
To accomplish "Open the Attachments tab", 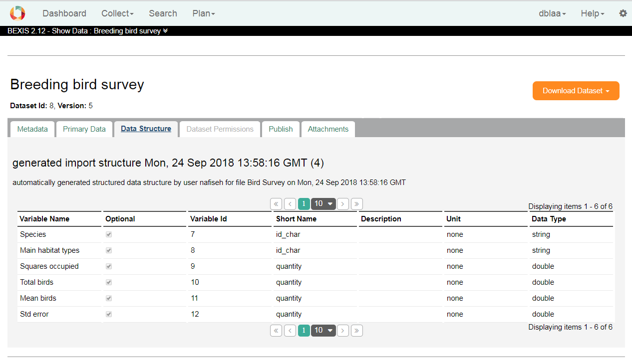I will 328,129.
